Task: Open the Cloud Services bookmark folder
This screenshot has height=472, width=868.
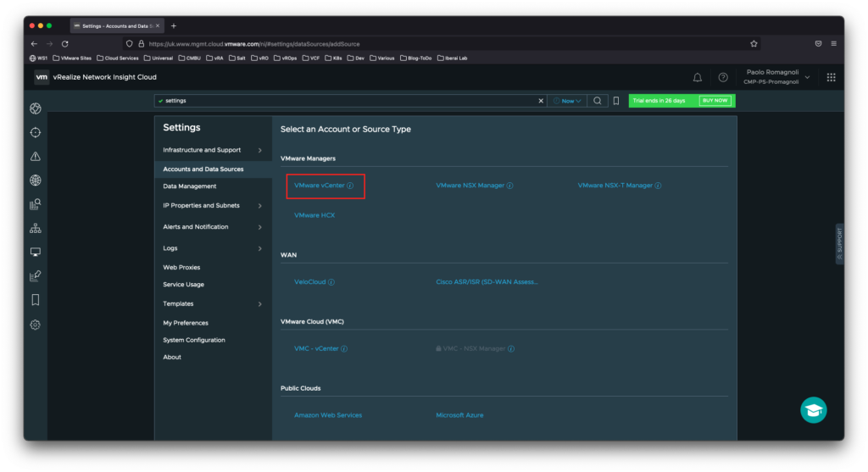Action: (117, 58)
